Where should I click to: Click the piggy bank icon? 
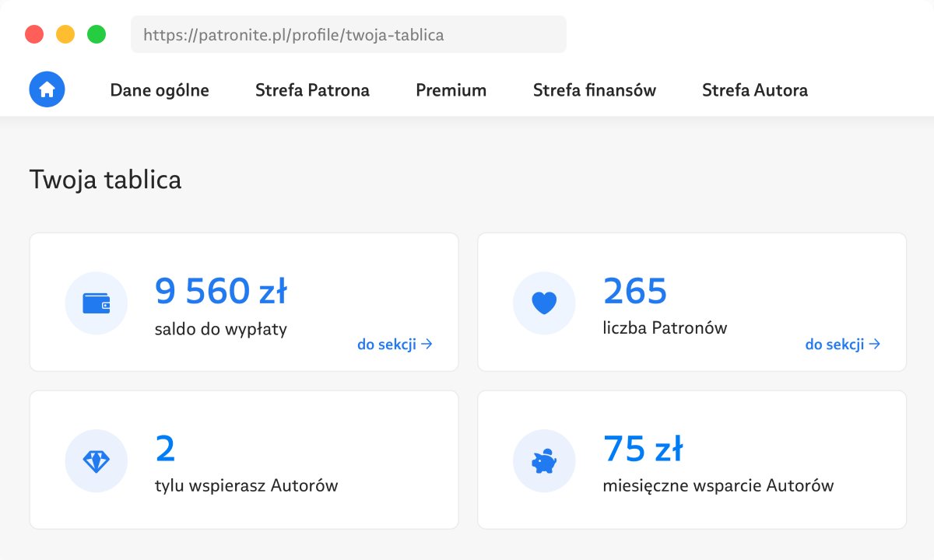(x=544, y=461)
